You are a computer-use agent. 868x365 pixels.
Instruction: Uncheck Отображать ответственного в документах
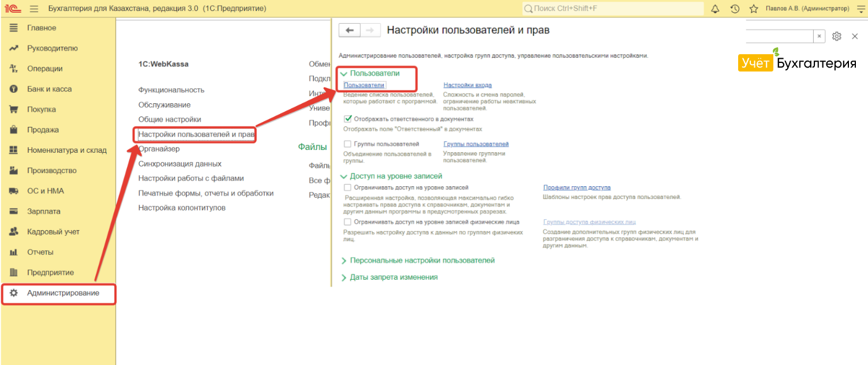347,119
